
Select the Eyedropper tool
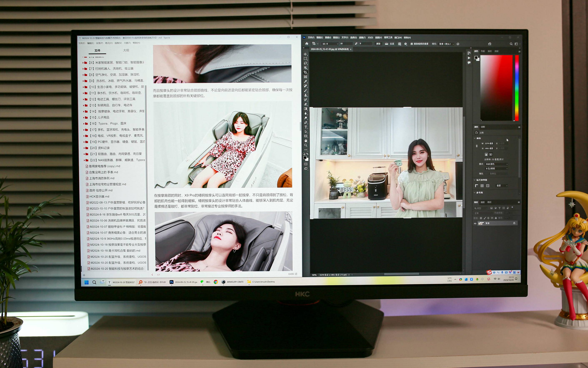(305, 82)
